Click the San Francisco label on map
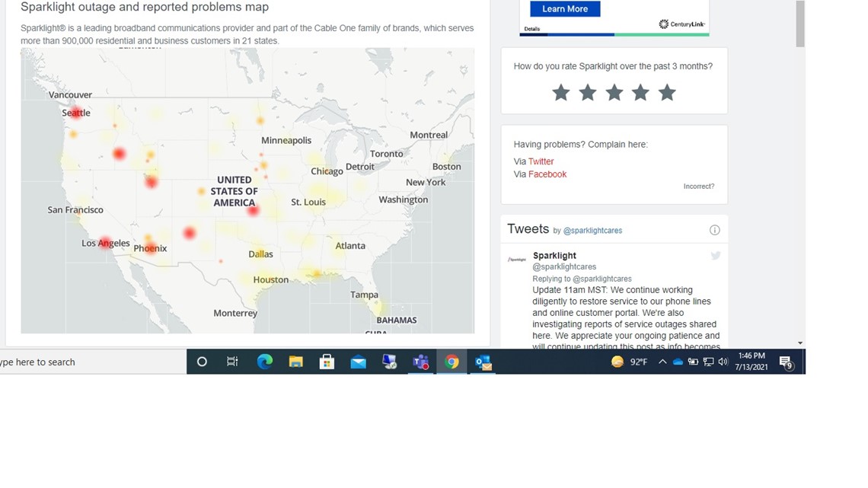Image resolution: width=868 pixels, height=488 pixels. [x=75, y=209]
